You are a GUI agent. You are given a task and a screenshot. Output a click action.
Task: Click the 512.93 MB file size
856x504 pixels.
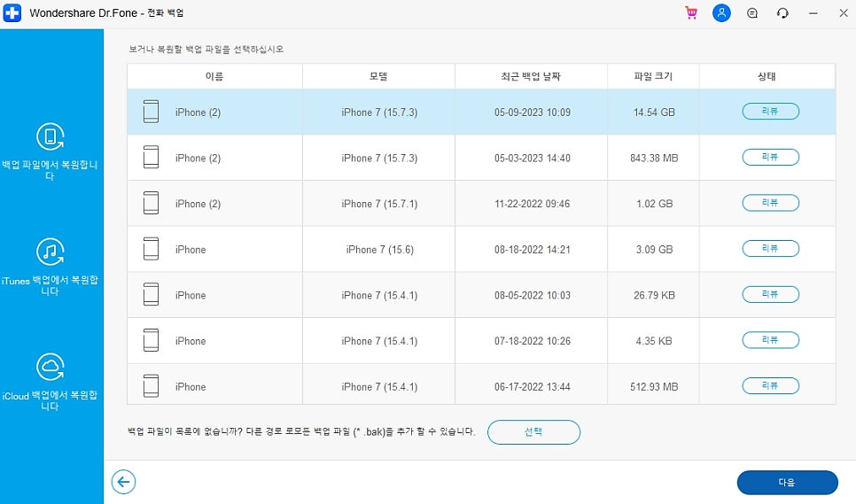pyautogui.click(x=654, y=387)
